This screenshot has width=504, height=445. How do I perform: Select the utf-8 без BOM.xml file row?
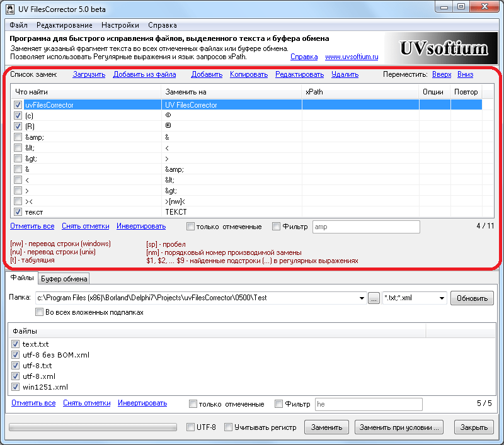56,355
